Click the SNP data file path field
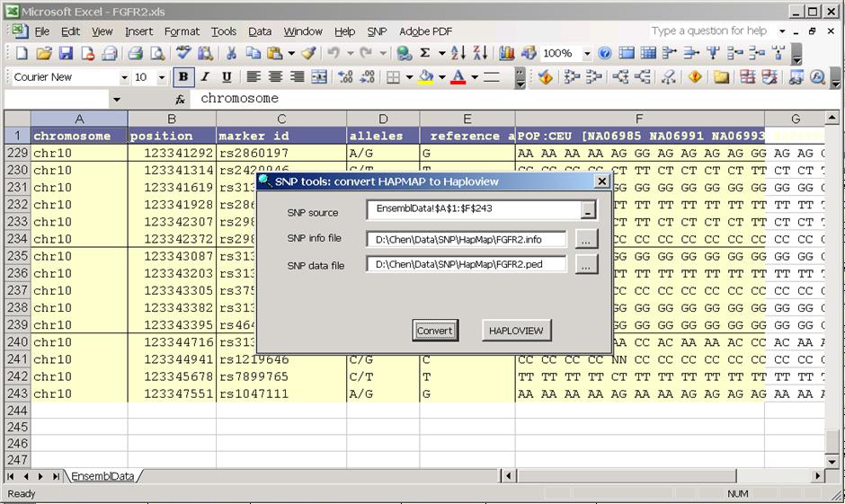The image size is (845, 504). [x=467, y=264]
